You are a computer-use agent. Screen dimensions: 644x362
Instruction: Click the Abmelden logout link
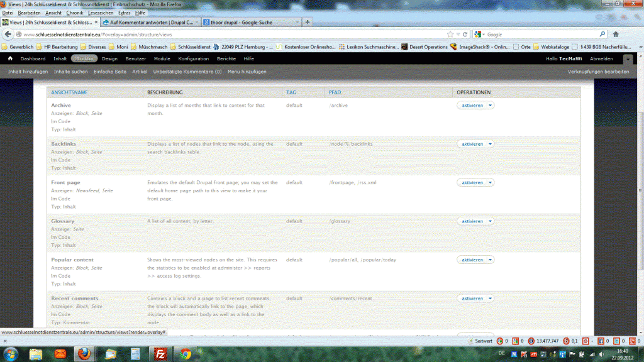coord(601,58)
